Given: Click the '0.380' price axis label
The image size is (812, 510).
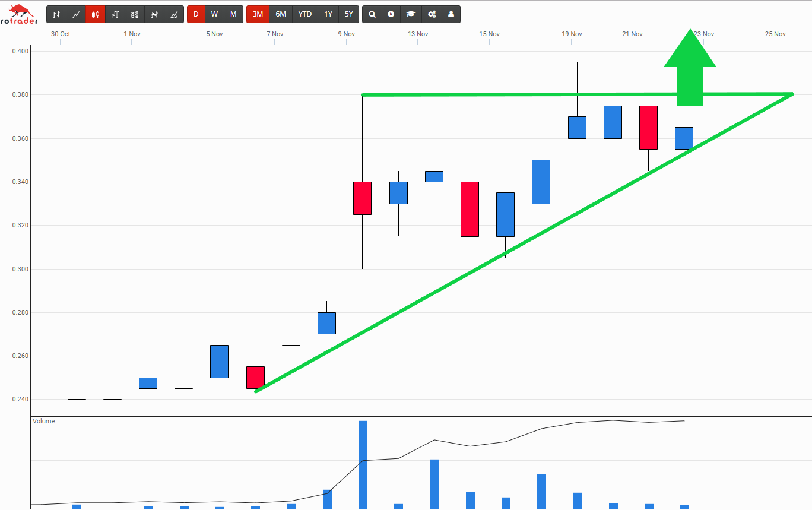Looking at the screenshot, I should point(20,95).
